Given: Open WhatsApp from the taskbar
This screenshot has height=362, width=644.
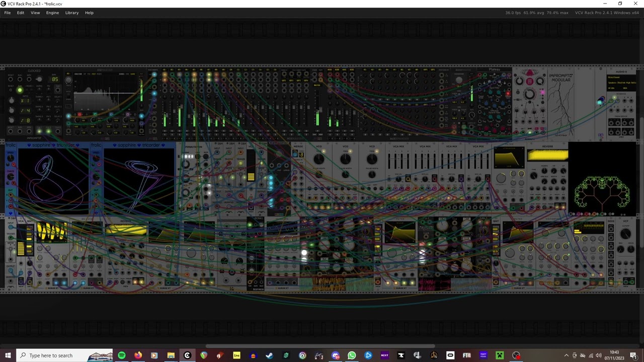Looking at the screenshot, I should point(352,355).
